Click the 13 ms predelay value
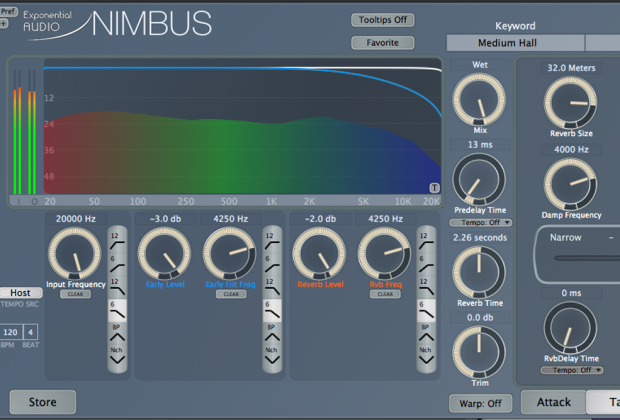The width and height of the screenshot is (620, 420). point(480,145)
